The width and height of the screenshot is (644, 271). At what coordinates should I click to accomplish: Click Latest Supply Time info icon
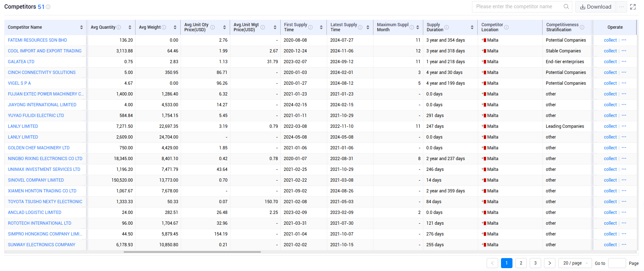click(x=360, y=27)
